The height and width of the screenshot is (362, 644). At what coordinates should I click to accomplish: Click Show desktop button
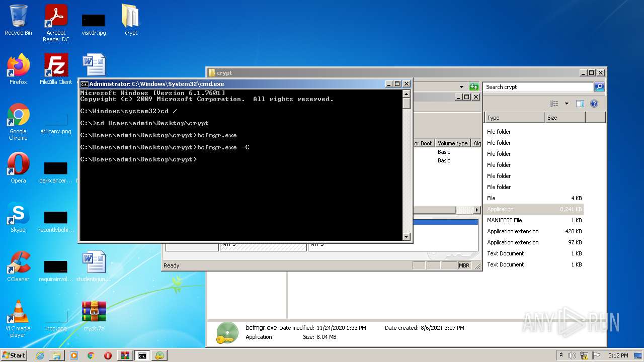point(639,355)
